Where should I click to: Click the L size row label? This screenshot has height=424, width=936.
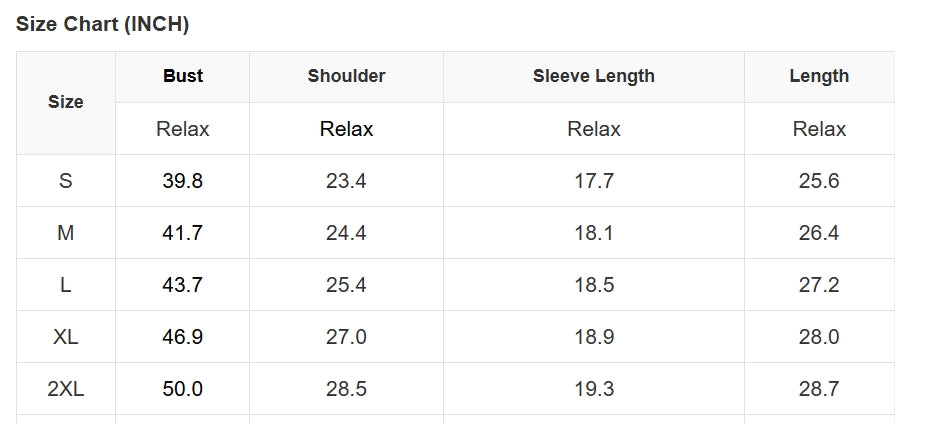tap(66, 285)
